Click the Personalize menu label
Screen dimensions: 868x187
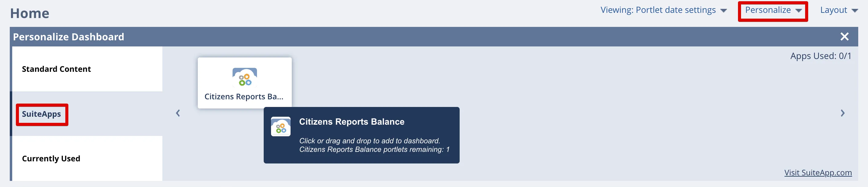768,10
